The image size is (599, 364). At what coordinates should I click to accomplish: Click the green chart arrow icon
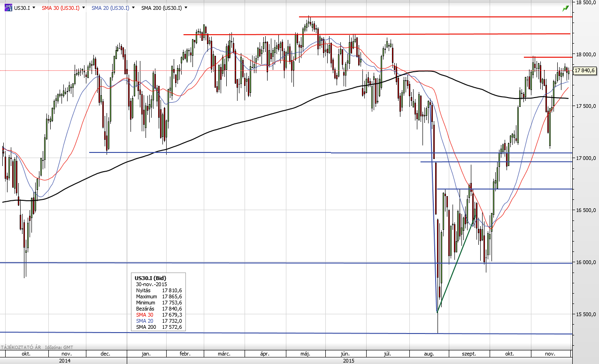(x=566, y=8)
